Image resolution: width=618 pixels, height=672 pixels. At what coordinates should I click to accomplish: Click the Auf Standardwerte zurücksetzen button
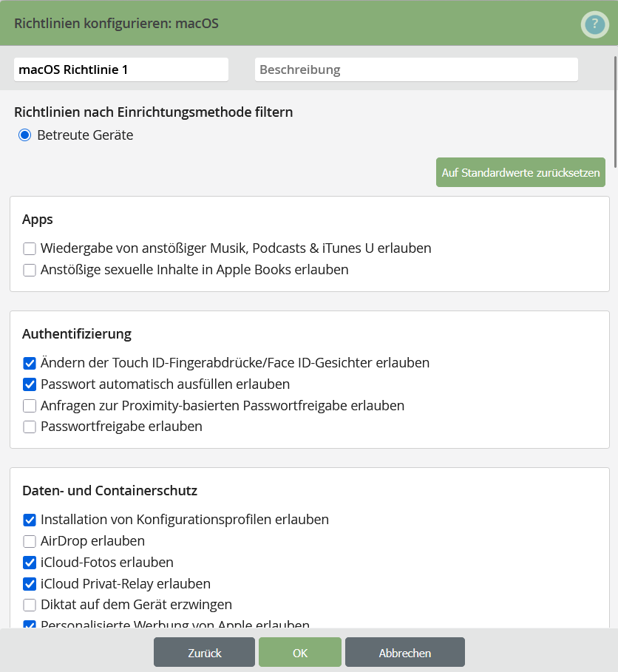coord(520,172)
